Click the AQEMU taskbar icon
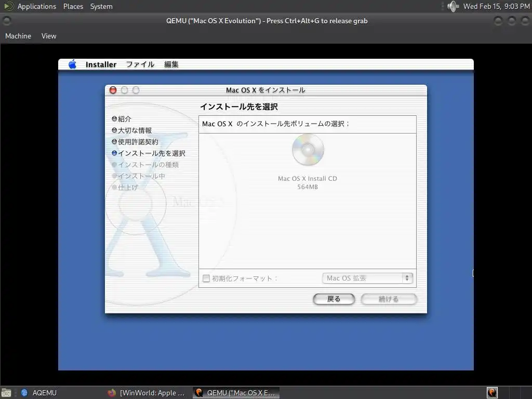532x399 pixels. coord(24,393)
